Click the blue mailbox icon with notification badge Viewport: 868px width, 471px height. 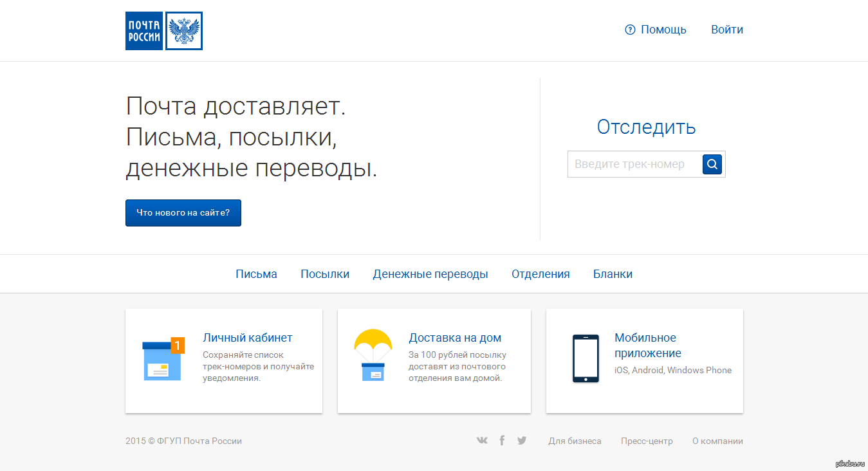163,359
